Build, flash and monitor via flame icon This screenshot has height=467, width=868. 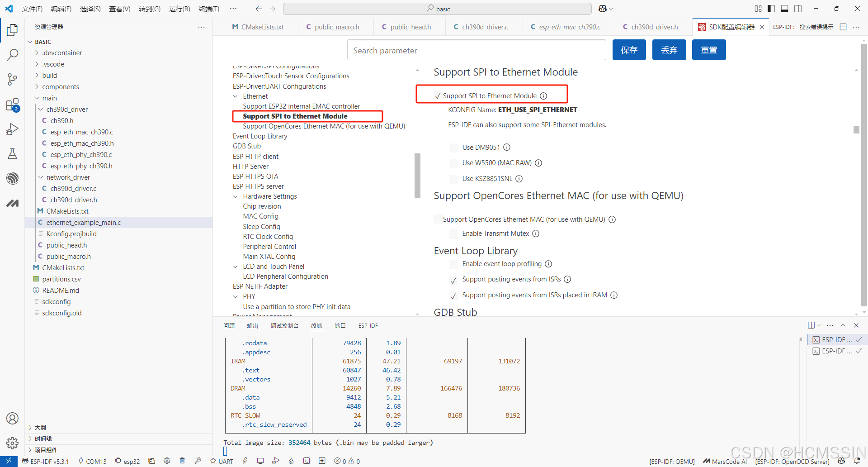click(x=291, y=461)
